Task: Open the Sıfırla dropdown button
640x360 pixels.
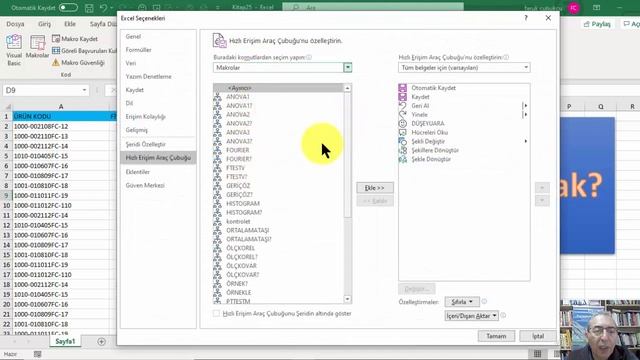Action: [462, 302]
